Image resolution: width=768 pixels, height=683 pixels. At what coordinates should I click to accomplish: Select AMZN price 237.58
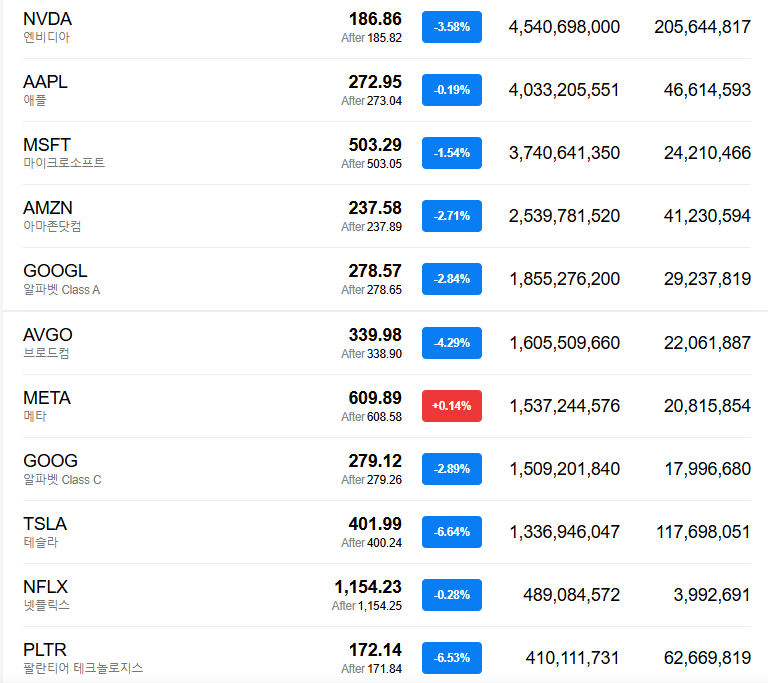point(375,208)
